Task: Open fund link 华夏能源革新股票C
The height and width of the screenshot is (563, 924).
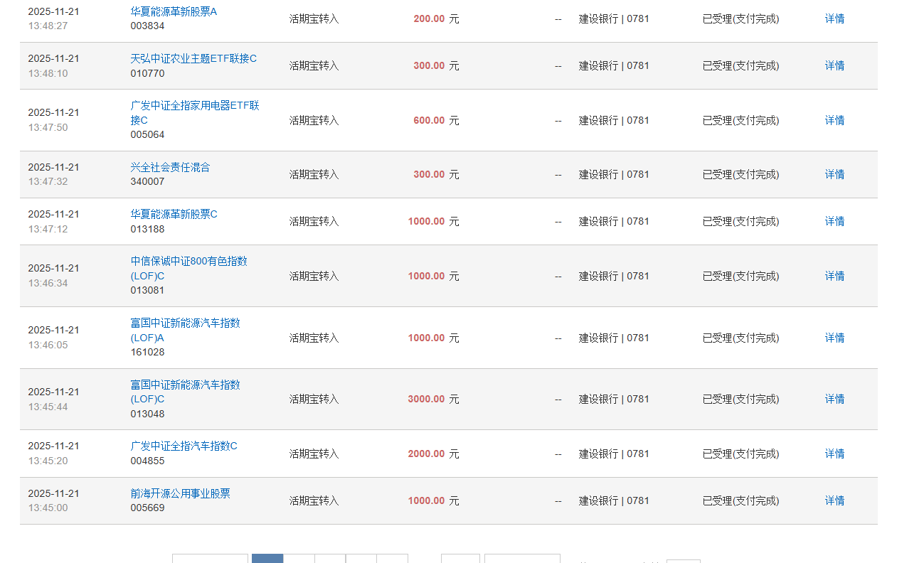Action: pyautogui.click(x=174, y=214)
